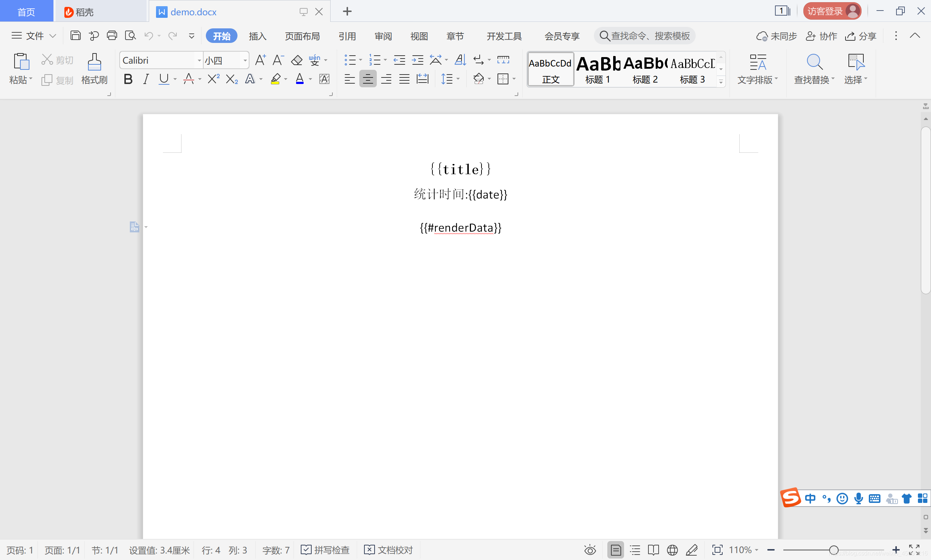
Task: Open zoom percentage 110% dropdown
Action: pos(757,550)
